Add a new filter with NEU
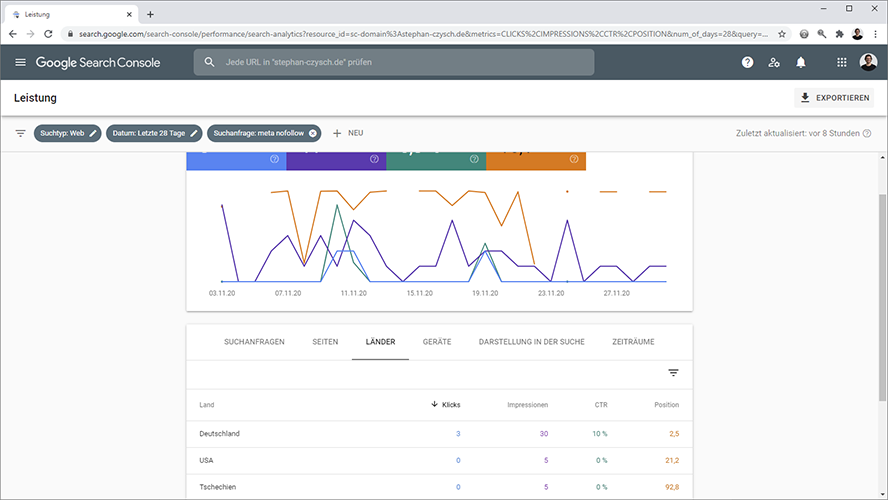The image size is (888, 500). (x=348, y=133)
